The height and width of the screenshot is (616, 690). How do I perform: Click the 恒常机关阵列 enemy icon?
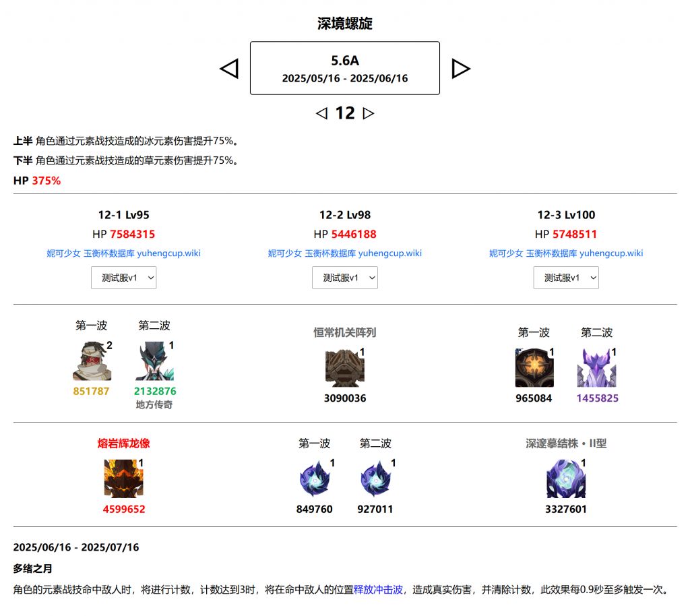[x=345, y=367]
